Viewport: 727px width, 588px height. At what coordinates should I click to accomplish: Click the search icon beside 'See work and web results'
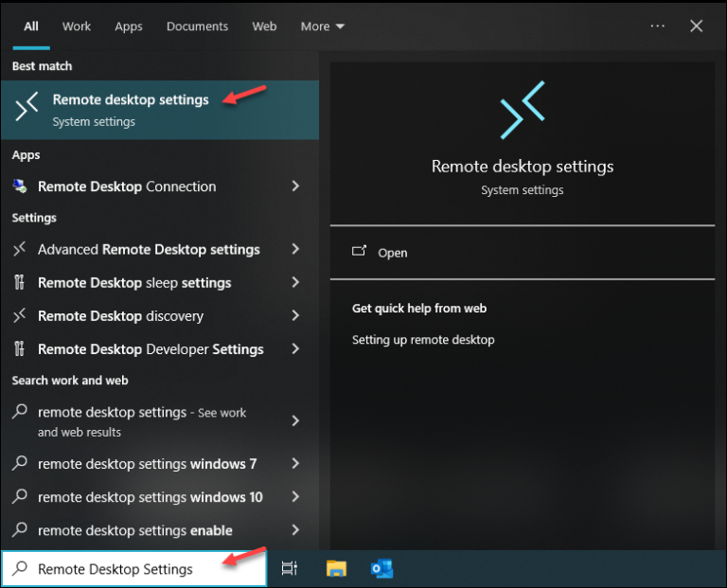(x=20, y=411)
